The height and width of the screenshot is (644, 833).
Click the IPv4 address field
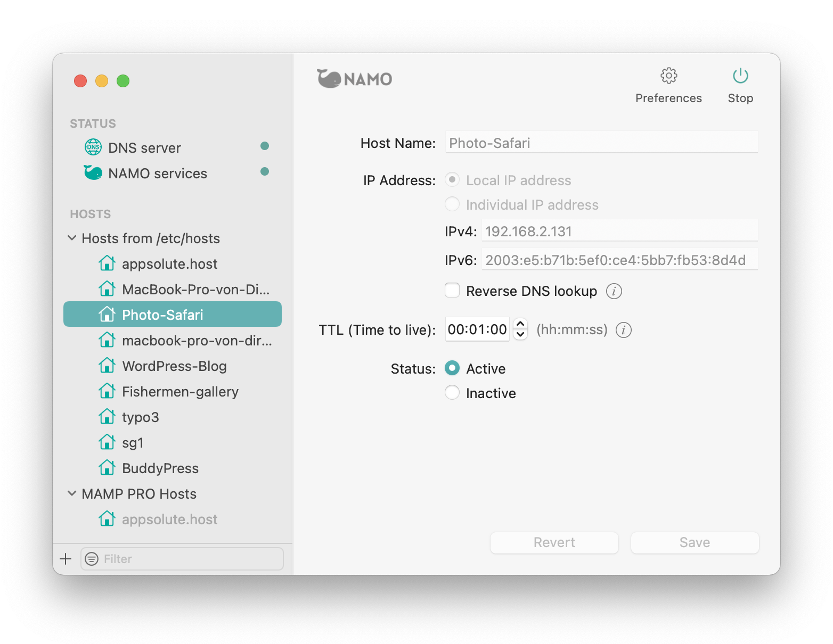pos(619,231)
